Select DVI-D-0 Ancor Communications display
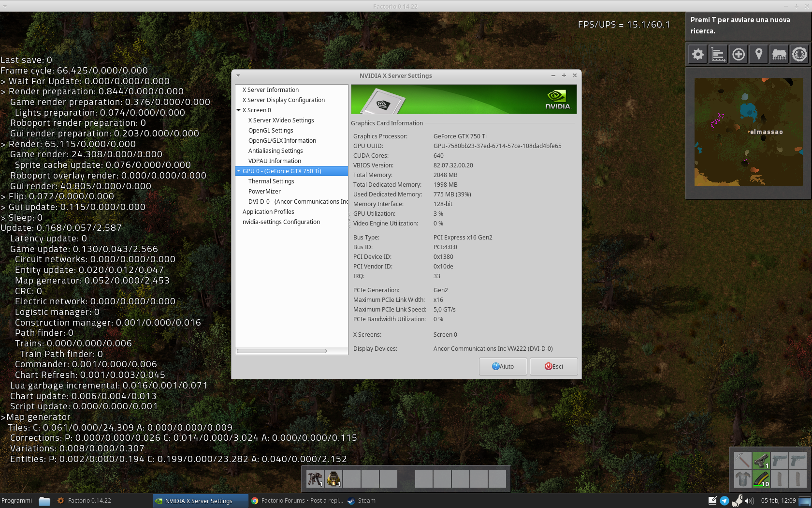Image resolution: width=812 pixels, height=508 pixels. (298, 202)
